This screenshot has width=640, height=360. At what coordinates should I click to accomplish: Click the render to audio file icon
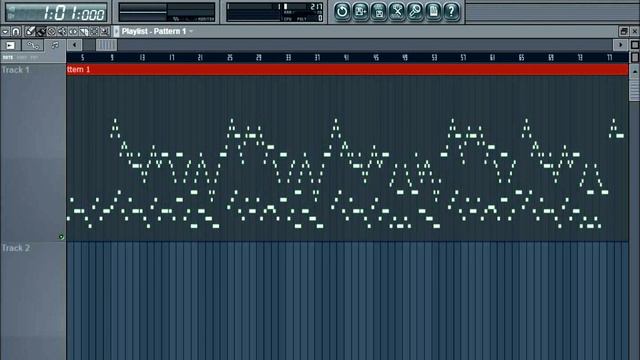[x=379, y=11]
